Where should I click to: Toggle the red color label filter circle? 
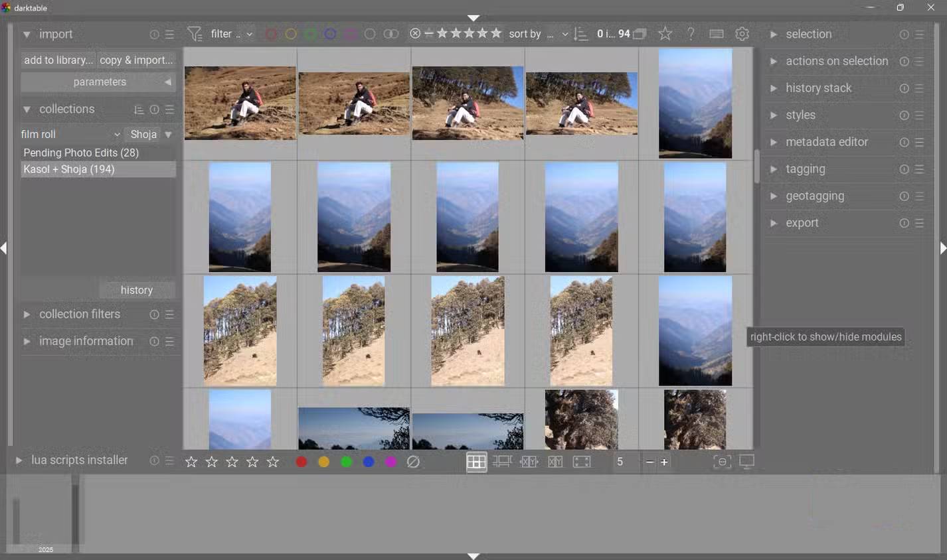click(x=270, y=33)
